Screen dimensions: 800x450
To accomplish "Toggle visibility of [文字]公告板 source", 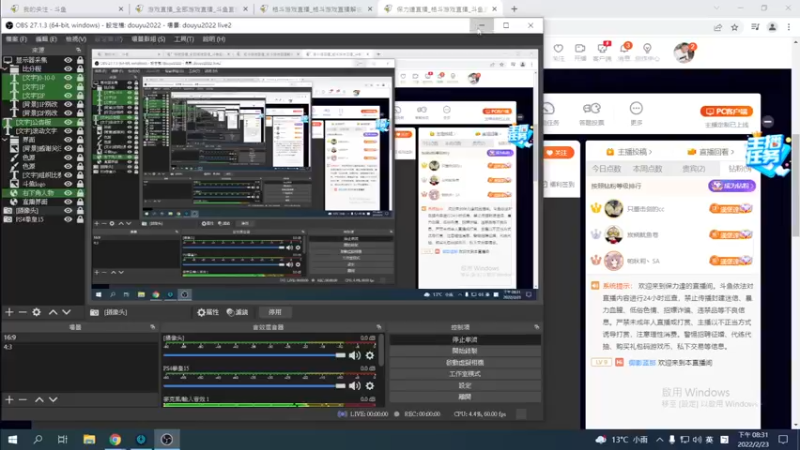I will click(x=68, y=122).
